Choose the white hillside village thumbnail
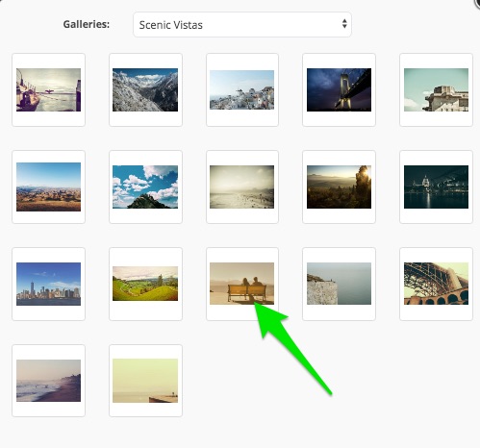 [242, 89]
